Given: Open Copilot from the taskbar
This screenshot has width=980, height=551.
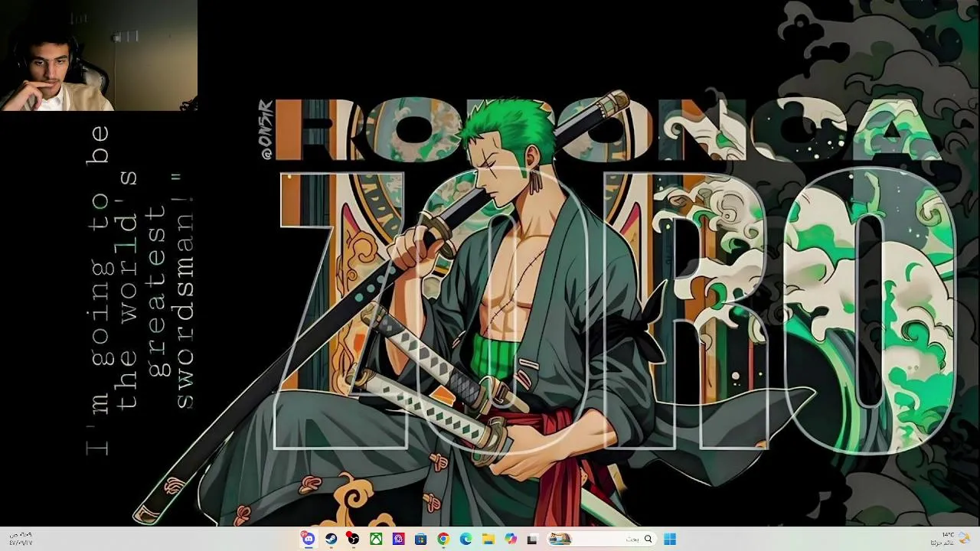Looking at the screenshot, I should click(x=510, y=539).
